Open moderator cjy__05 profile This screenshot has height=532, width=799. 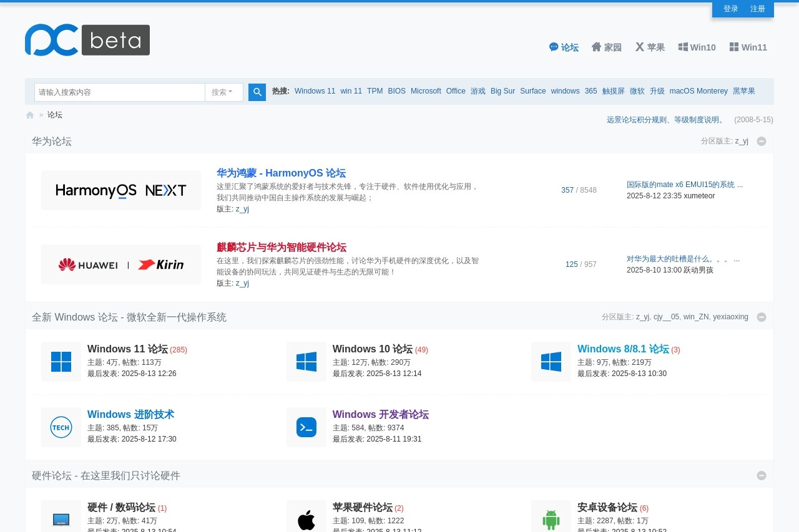(666, 317)
